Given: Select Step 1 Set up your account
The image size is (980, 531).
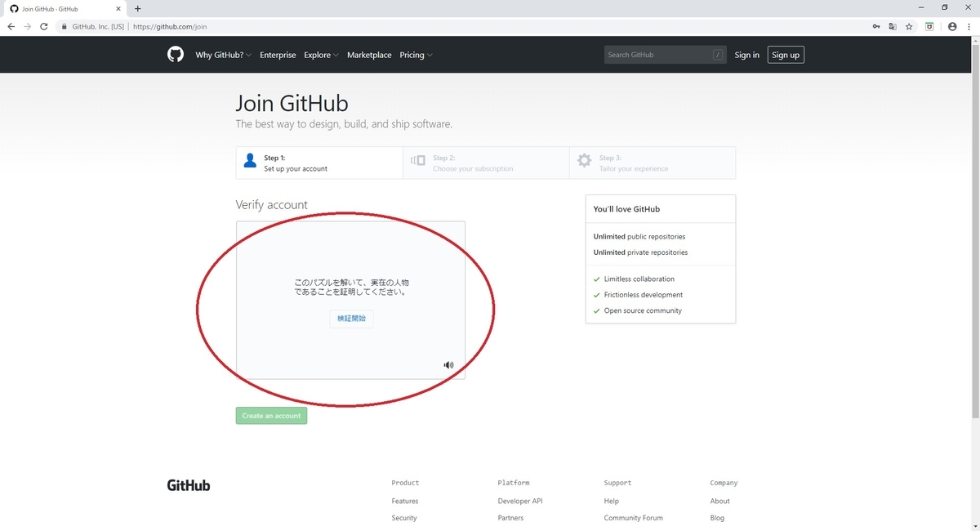Looking at the screenshot, I should click(x=319, y=163).
